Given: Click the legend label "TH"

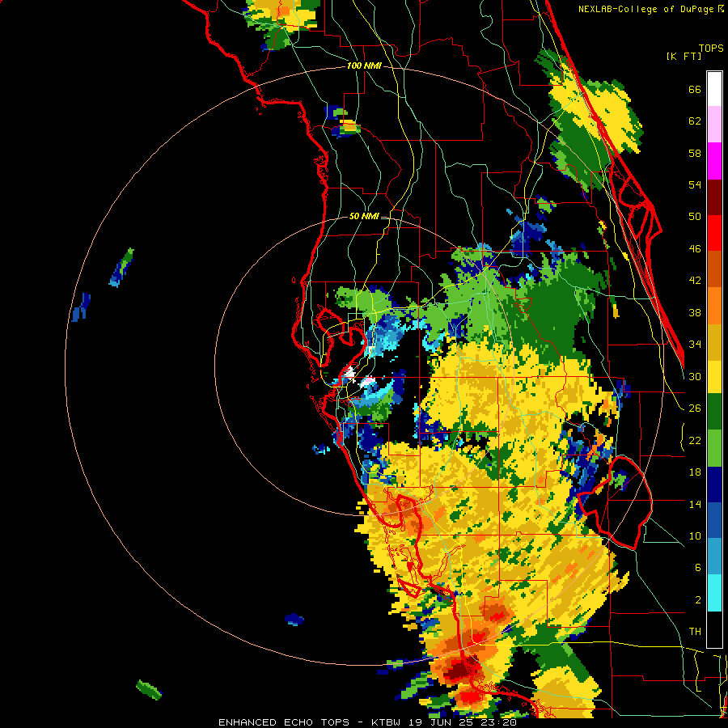Looking at the screenshot, I should point(695,632).
